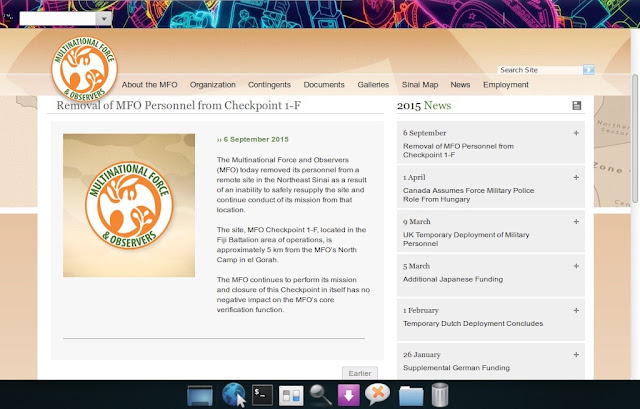The width and height of the screenshot is (640, 409).
Task: Click the top-left combo box text field
Action: tap(58, 18)
